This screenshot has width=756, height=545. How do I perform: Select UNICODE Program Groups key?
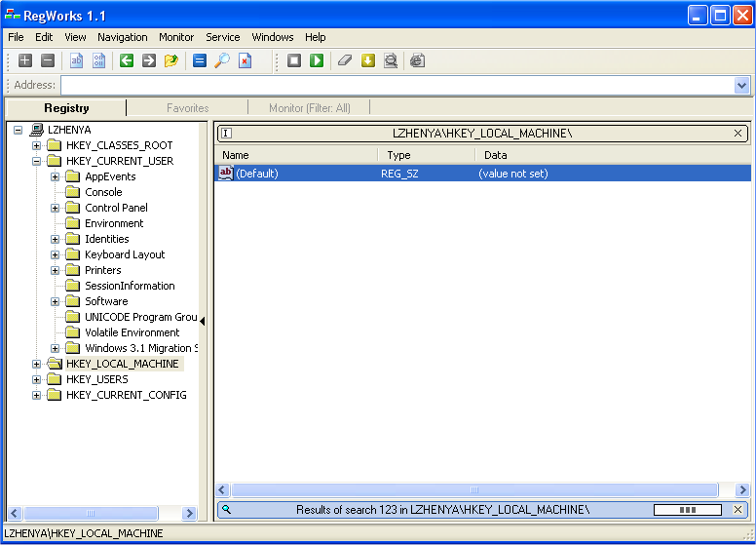141,317
